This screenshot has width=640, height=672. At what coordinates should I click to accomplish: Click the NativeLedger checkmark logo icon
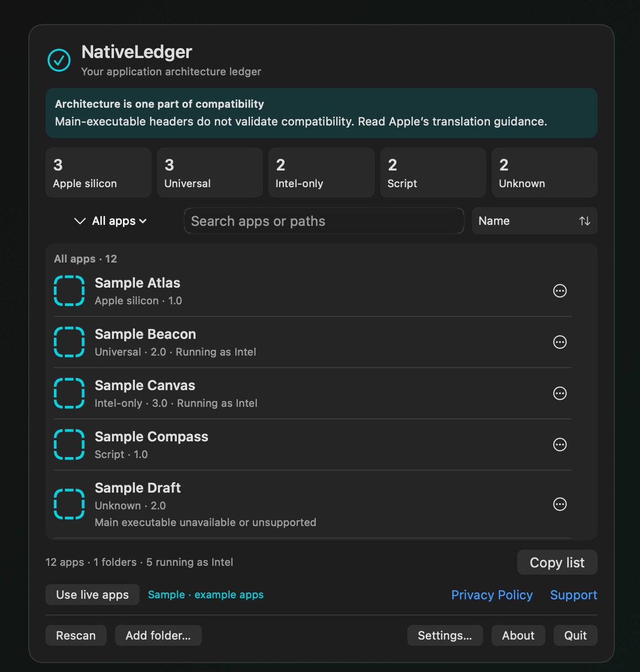(x=59, y=60)
